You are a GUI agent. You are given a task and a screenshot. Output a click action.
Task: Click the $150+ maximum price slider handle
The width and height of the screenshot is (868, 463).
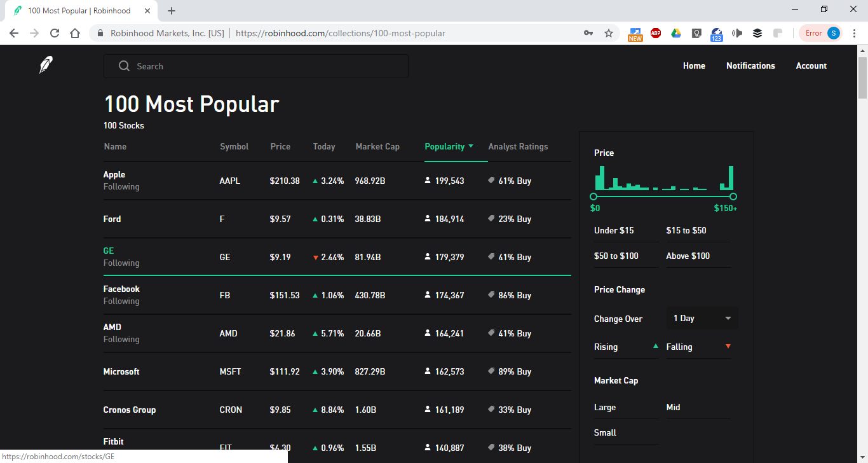coord(733,197)
